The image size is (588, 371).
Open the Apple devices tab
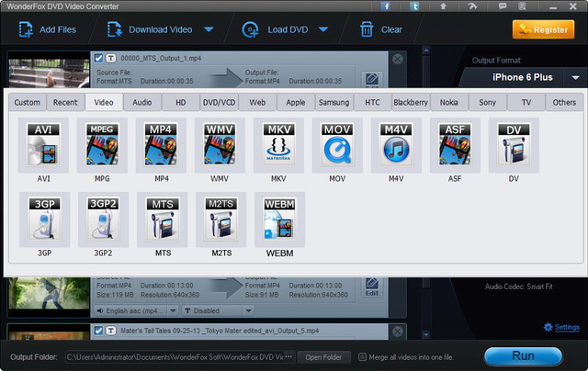(296, 102)
